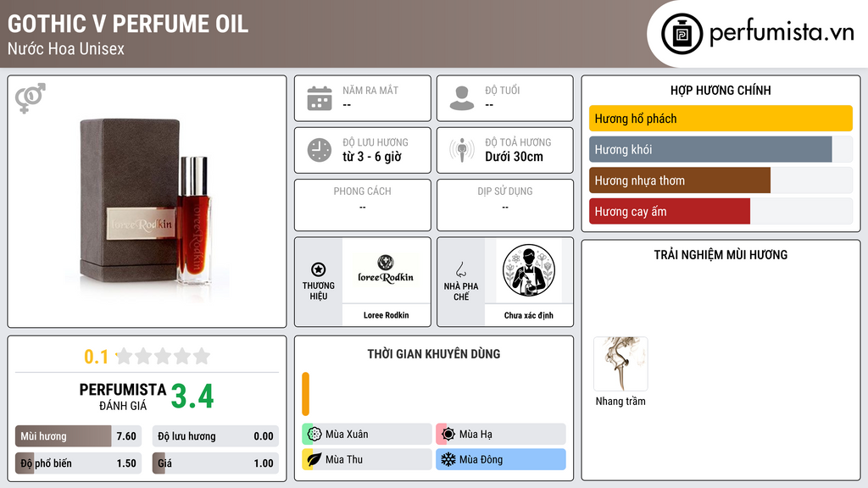Image resolution: width=868 pixels, height=488 pixels.
Task: Click the calendar icon for Năm ra mắt
Action: click(320, 98)
